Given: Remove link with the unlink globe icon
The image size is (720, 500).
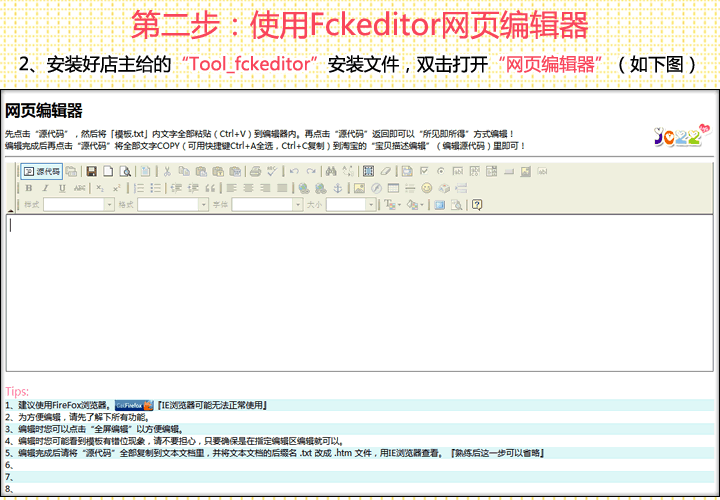Looking at the screenshot, I should [x=321, y=188].
